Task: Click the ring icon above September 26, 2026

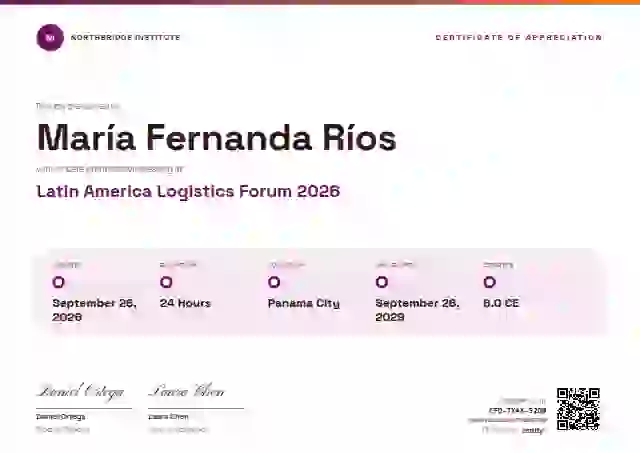Action: pyautogui.click(x=59, y=282)
